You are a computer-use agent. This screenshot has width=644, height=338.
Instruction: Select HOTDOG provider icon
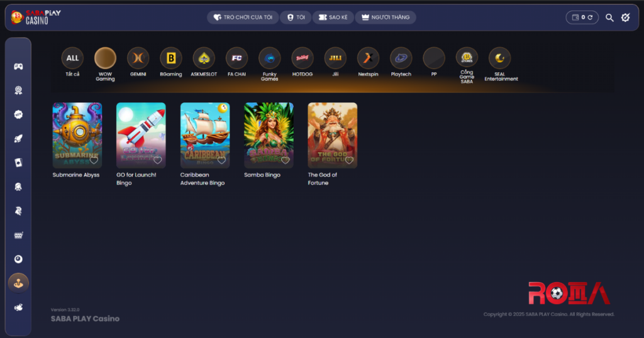tap(303, 58)
